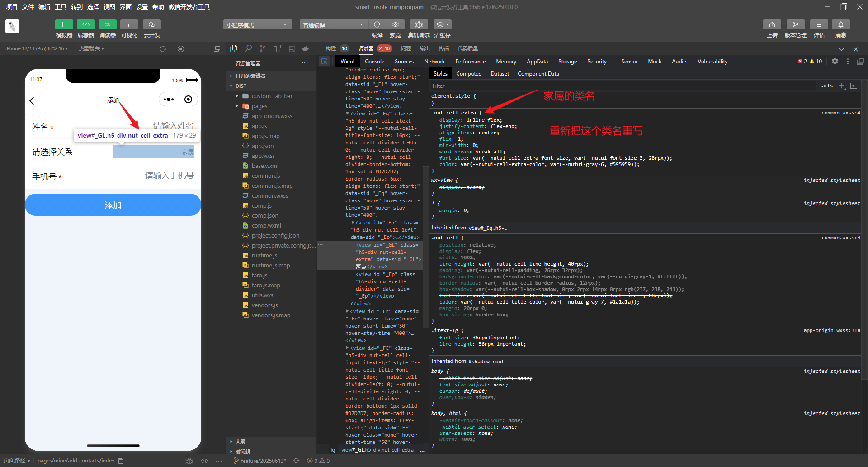The image size is (868, 467).
Task: Click the 上传 upload icon
Action: (x=772, y=24)
